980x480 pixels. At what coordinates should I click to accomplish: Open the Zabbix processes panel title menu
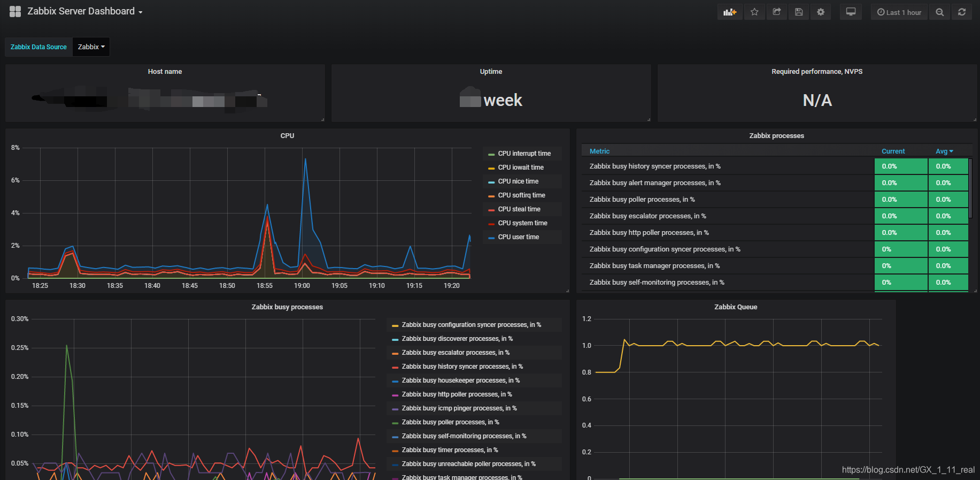pyautogui.click(x=776, y=136)
